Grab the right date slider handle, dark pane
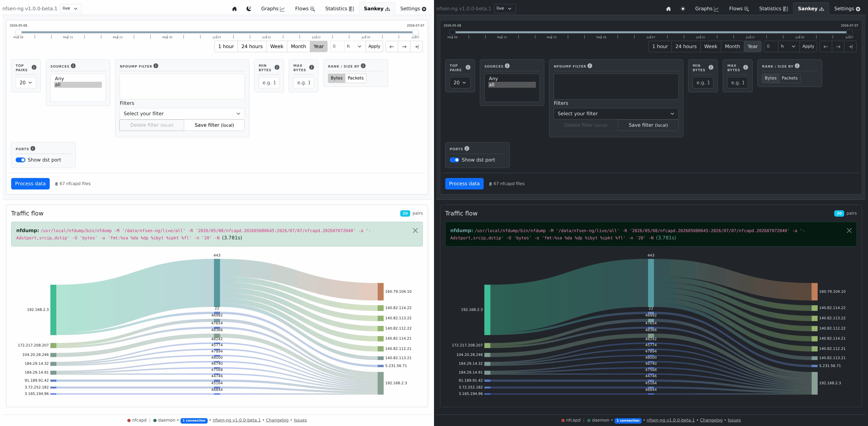Viewport: 868px width, 426px height. click(x=850, y=32)
